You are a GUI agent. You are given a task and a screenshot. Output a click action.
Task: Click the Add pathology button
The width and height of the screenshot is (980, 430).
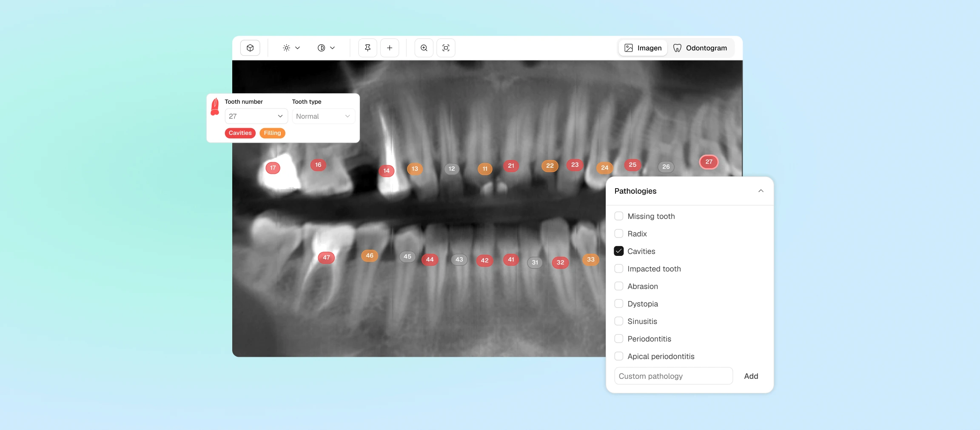point(751,376)
